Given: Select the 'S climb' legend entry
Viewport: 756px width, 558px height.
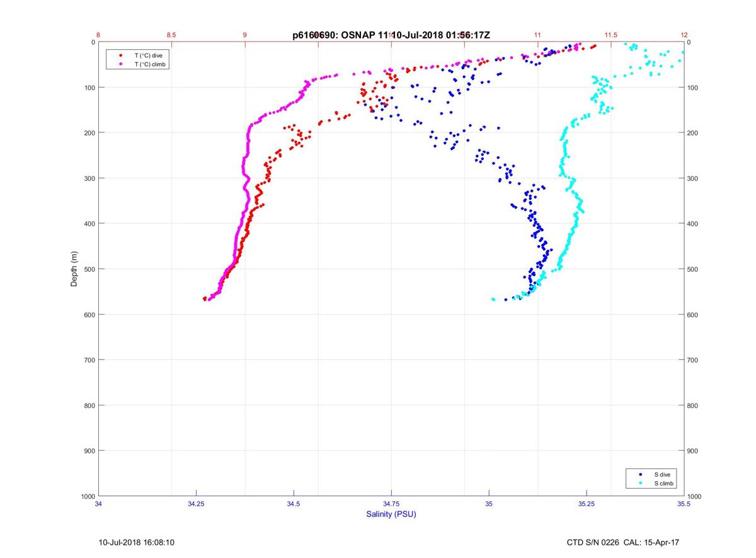Looking at the screenshot, I should (x=664, y=483).
